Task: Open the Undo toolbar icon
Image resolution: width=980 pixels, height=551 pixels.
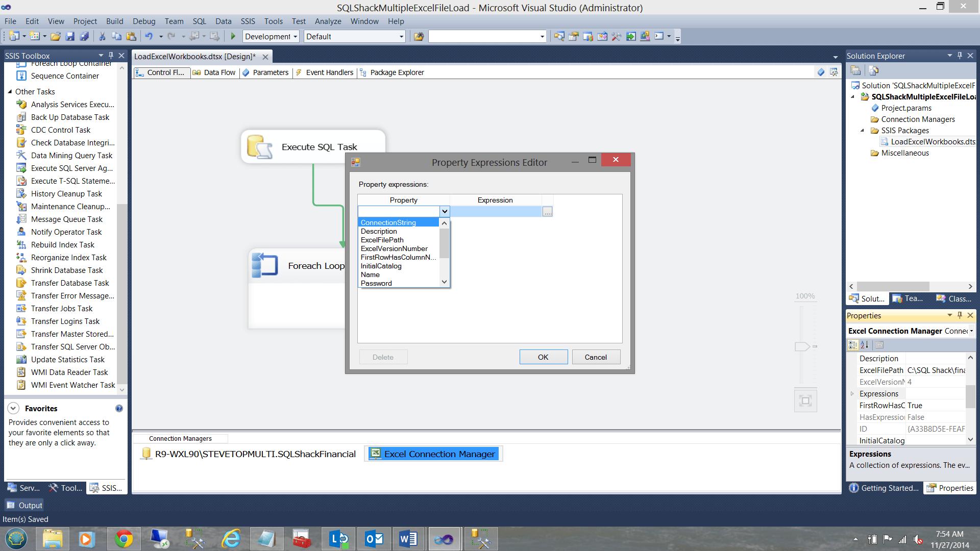Action: (150, 36)
